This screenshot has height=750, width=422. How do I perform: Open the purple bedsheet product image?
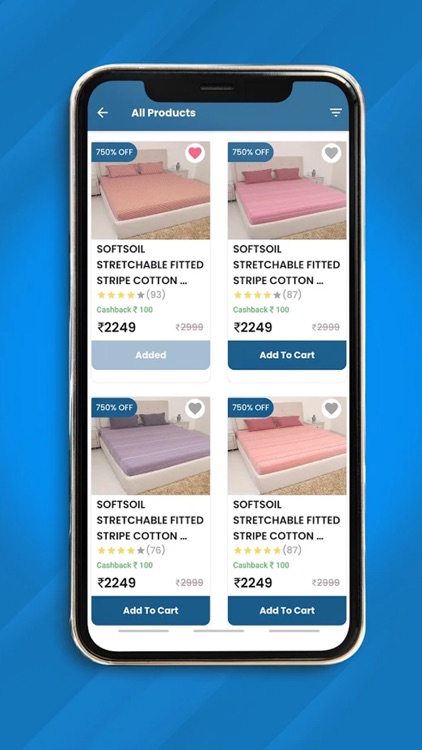(x=151, y=446)
